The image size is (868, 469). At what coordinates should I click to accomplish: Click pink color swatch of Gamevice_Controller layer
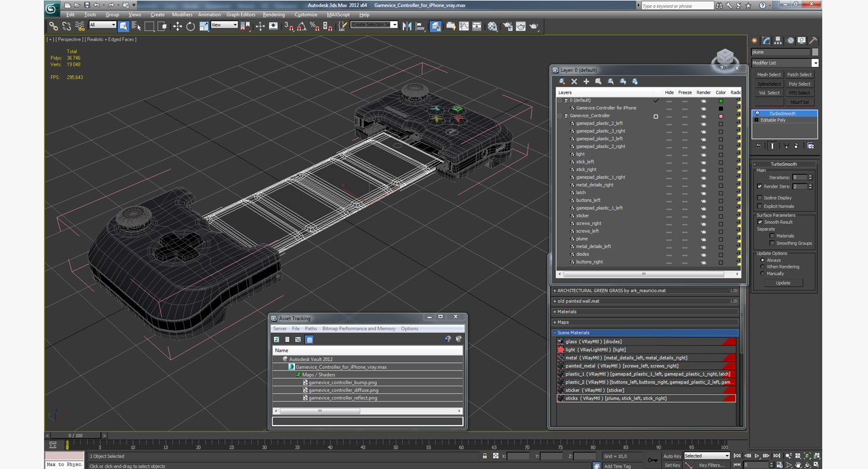point(721,116)
